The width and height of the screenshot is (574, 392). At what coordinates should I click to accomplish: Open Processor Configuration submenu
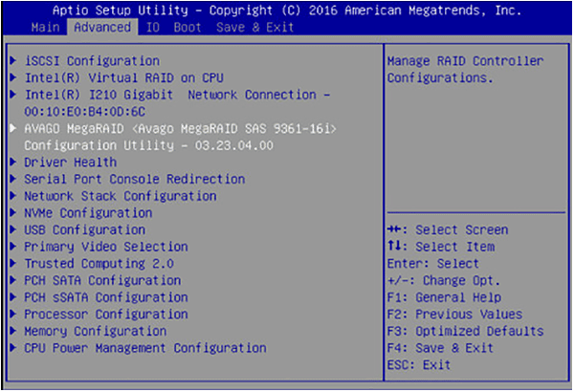point(105,315)
